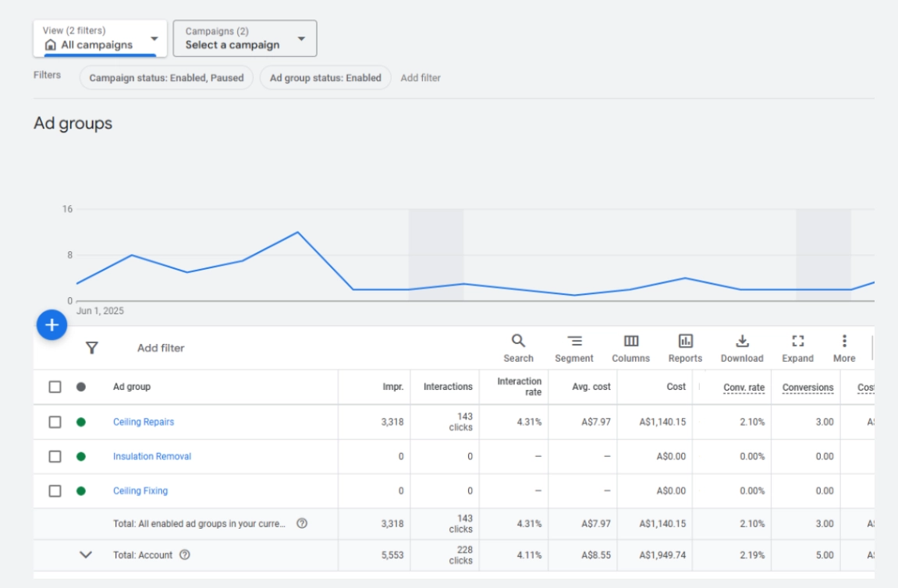898x588 pixels.
Task: Click help icon beside Total: Account
Action: [x=185, y=555]
